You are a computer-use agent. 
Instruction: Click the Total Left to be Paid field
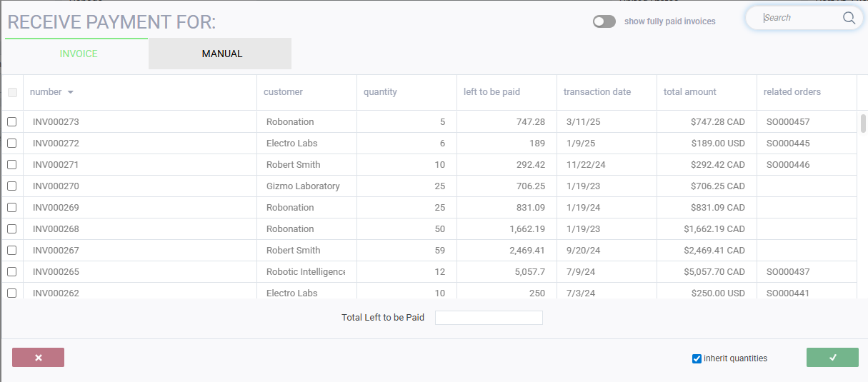[x=489, y=318]
